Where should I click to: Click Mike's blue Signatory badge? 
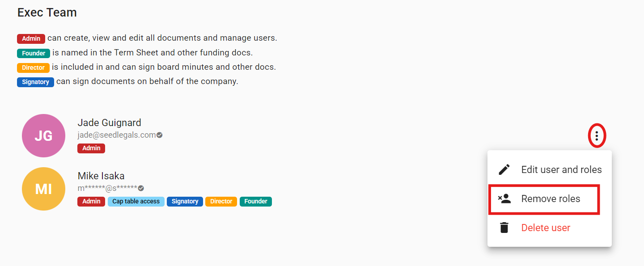185,201
